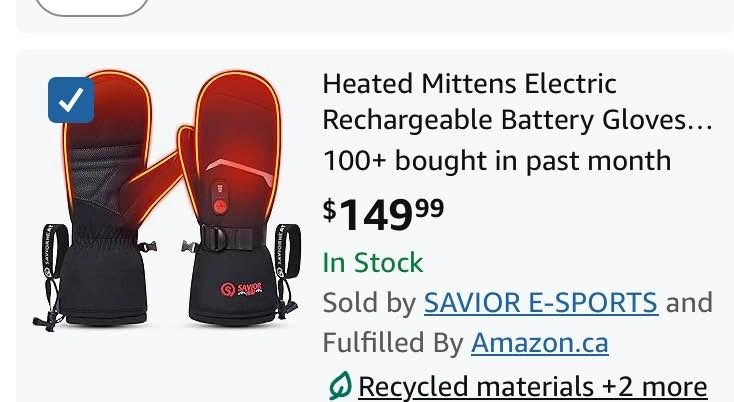Visit the SAVIOR E-SPORTS seller page
Screen dimensions: 734x402
click(x=541, y=302)
